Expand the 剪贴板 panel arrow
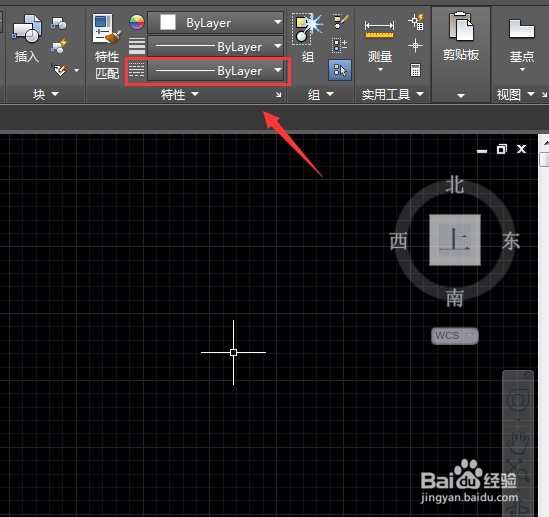The image size is (549, 517). [461, 95]
